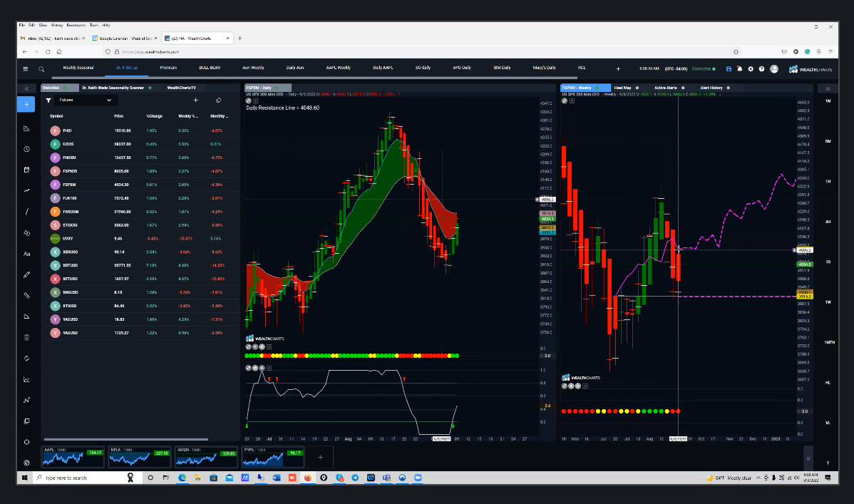This screenshot has width=854, height=504.
Task: Choose the 1H timeframe on right panel
Action: pos(828,182)
